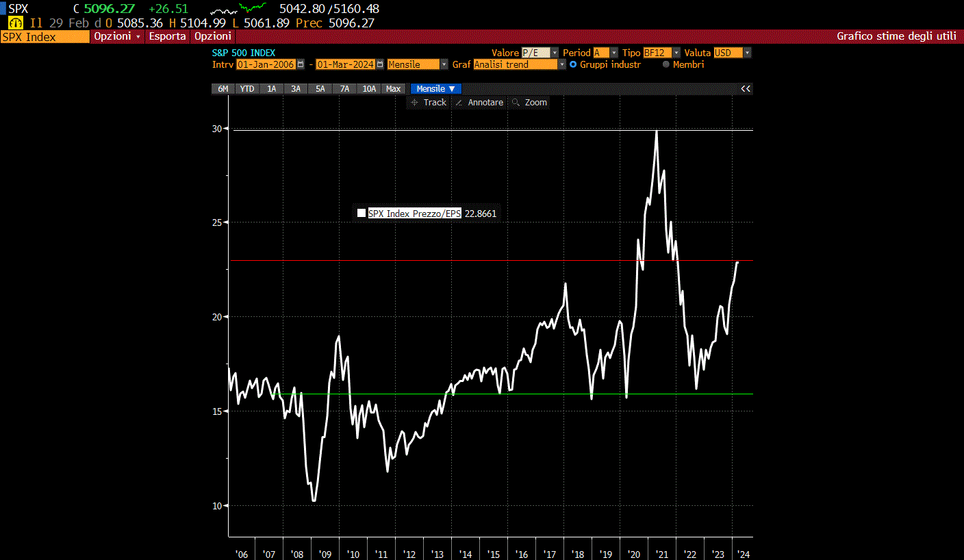This screenshot has width=964, height=560.
Task: Click the 15 label on Y axis
Action: click(x=217, y=411)
